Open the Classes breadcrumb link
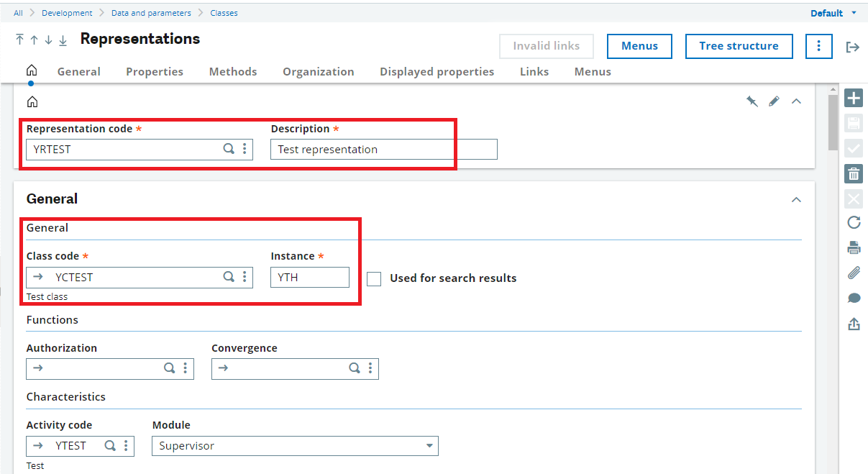This screenshot has height=474, width=868. [x=224, y=12]
